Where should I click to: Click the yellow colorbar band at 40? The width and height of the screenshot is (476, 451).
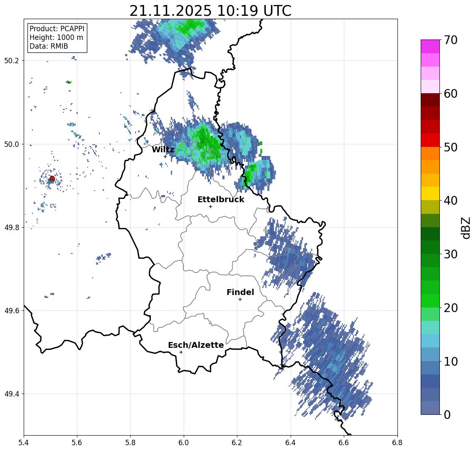pyautogui.click(x=430, y=194)
